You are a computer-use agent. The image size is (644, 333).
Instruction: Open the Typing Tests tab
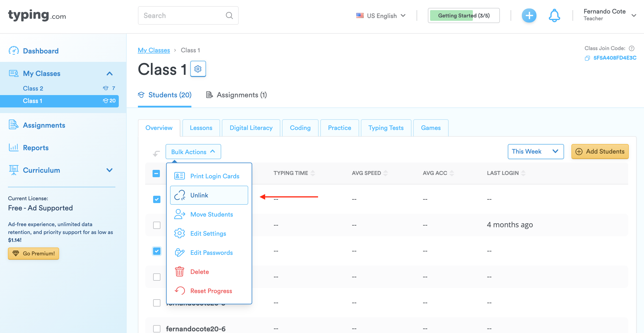point(386,128)
